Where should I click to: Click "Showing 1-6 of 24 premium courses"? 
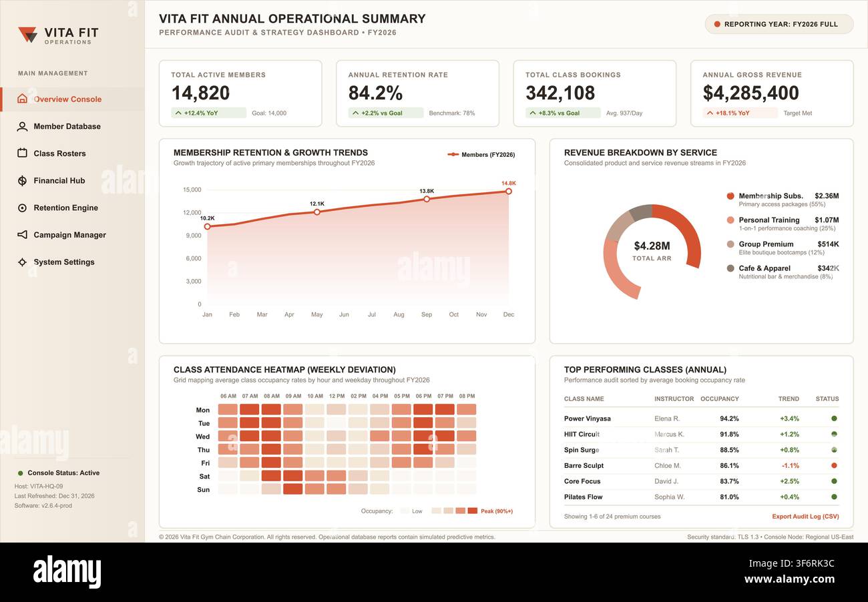(612, 517)
